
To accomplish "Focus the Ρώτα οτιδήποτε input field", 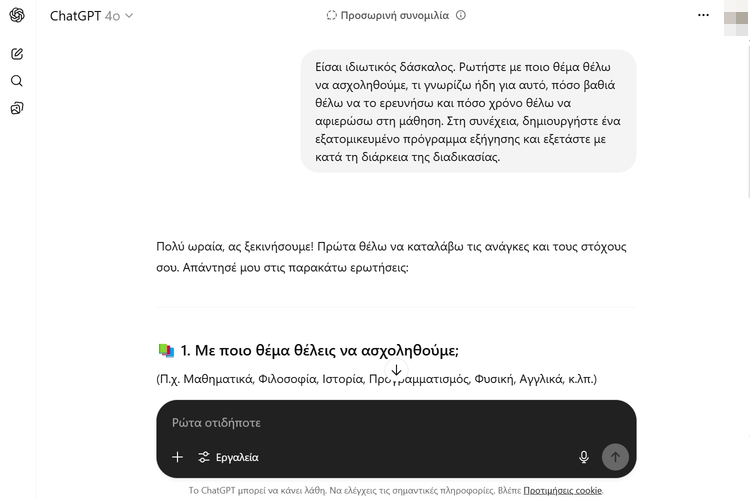I will pyautogui.click(x=396, y=423).
